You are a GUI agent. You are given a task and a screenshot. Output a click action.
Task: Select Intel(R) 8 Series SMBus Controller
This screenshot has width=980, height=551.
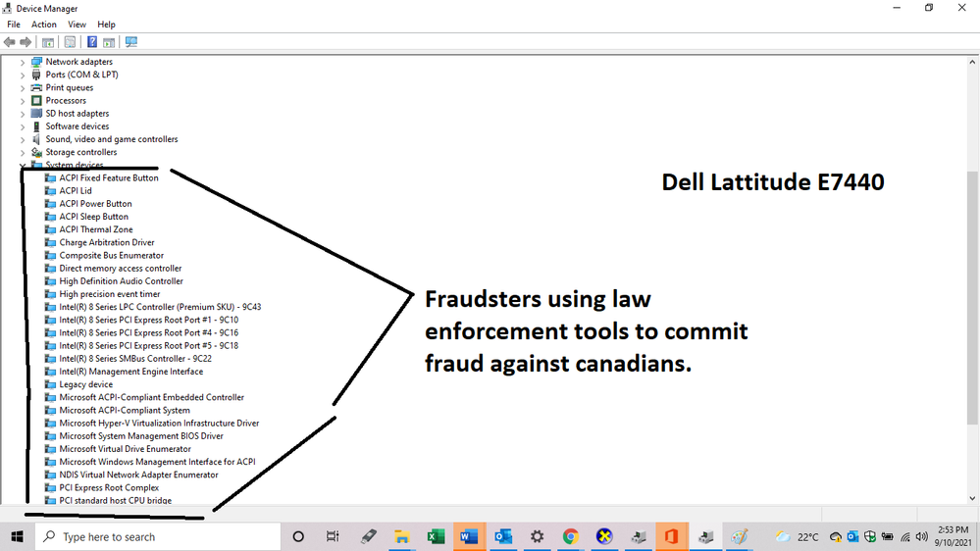(x=135, y=359)
